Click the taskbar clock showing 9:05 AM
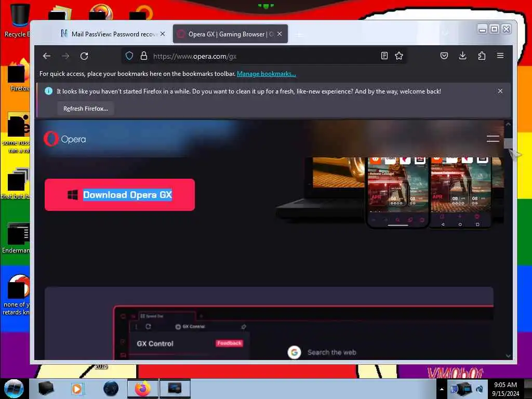The image size is (532, 399). 505,389
